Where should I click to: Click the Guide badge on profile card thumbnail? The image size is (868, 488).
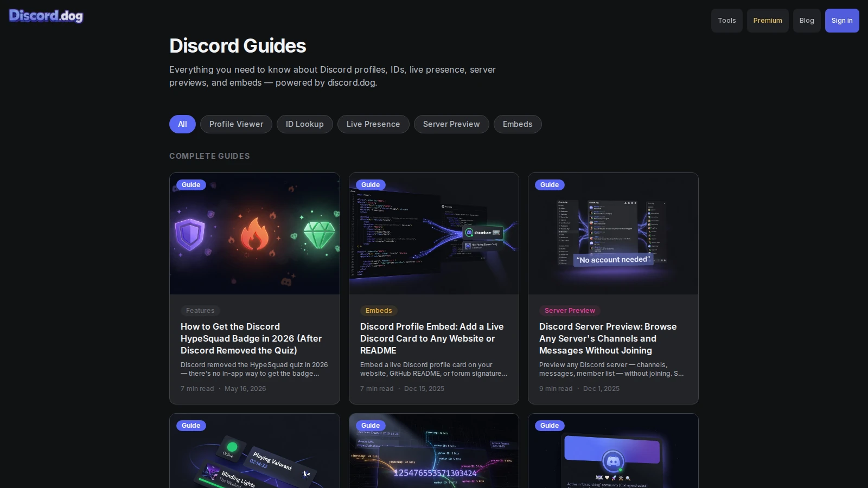pos(550,426)
